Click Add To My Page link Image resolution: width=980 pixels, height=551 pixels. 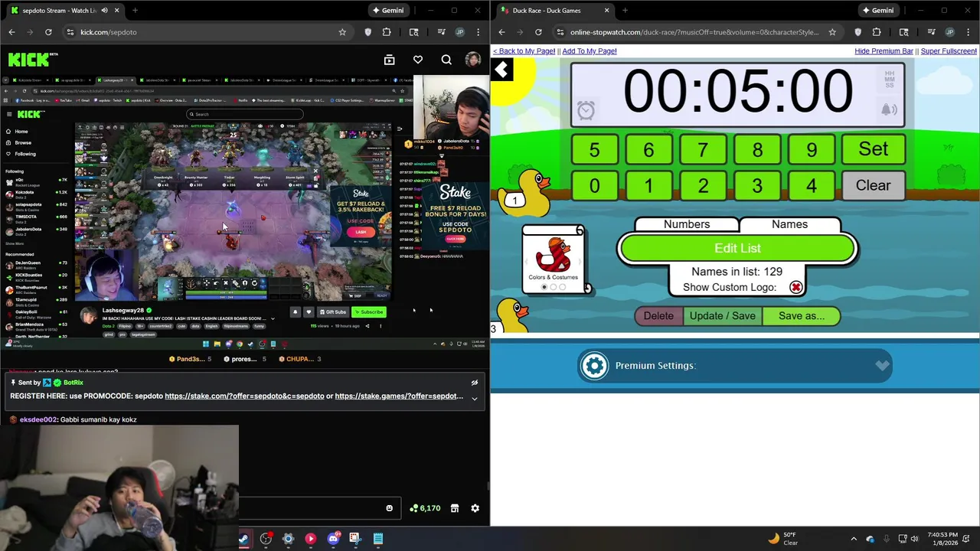590,51
